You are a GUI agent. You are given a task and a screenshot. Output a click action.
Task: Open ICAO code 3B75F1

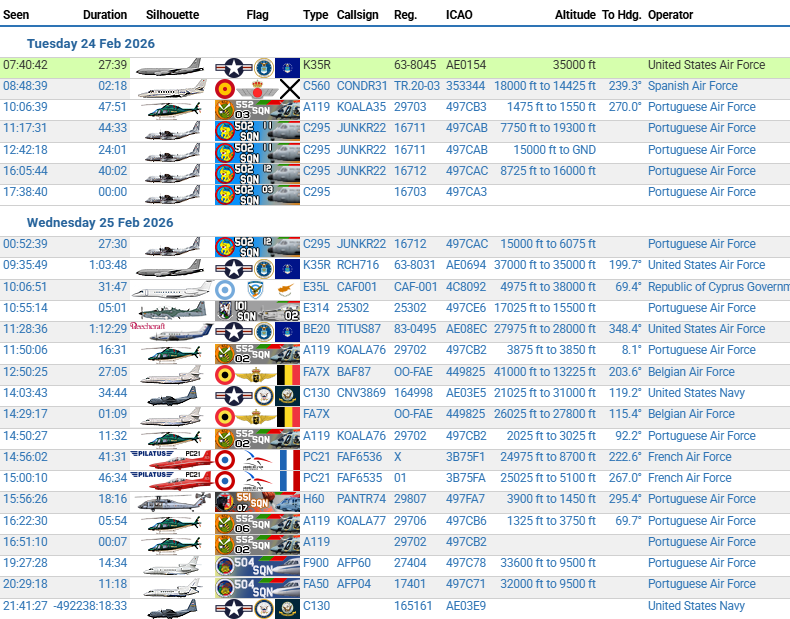(465, 457)
